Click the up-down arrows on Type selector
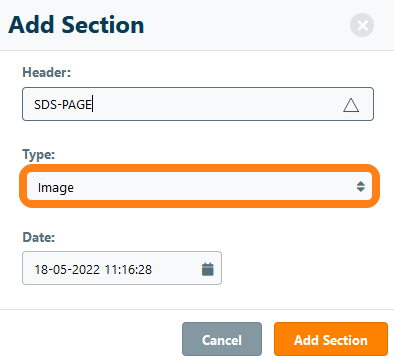The height and width of the screenshot is (364, 394). pyautogui.click(x=361, y=187)
